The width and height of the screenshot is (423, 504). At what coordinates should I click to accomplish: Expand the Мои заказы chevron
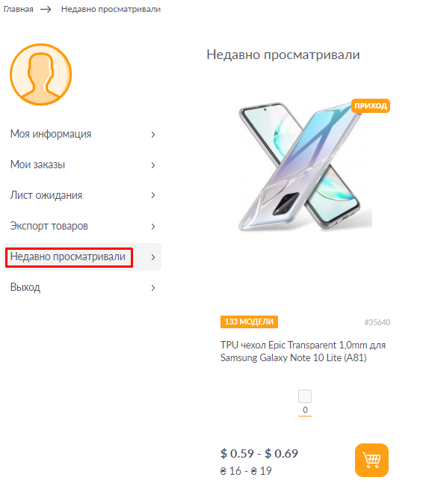(x=153, y=165)
